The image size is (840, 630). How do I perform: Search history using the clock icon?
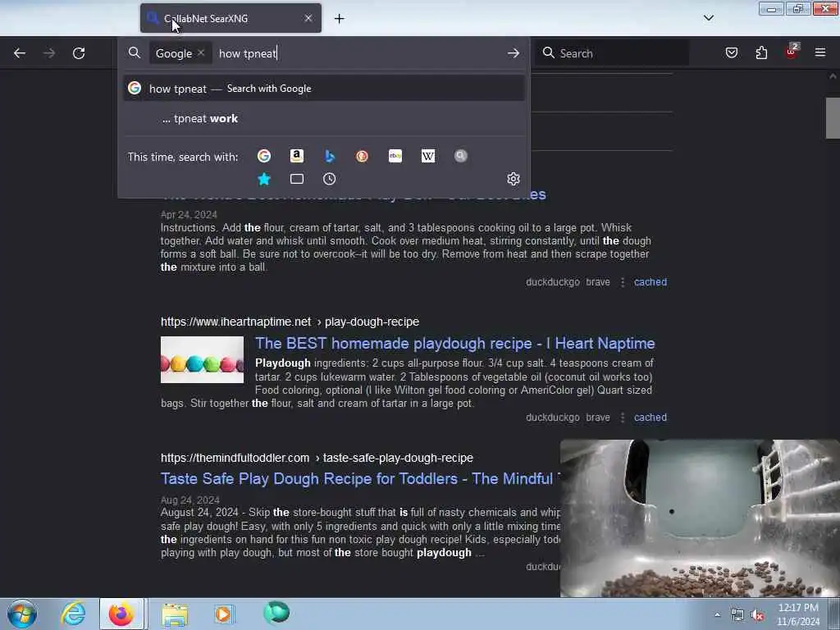coord(330,179)
